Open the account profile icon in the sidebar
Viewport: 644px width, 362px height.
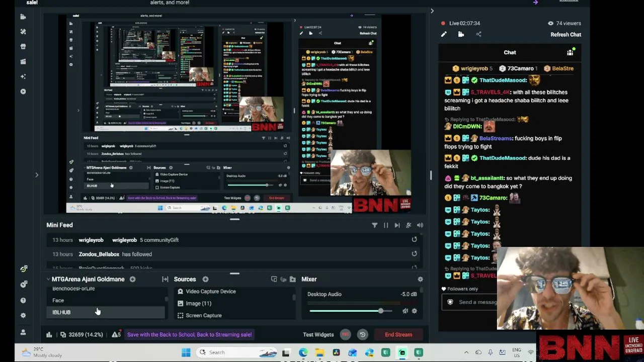23,332
